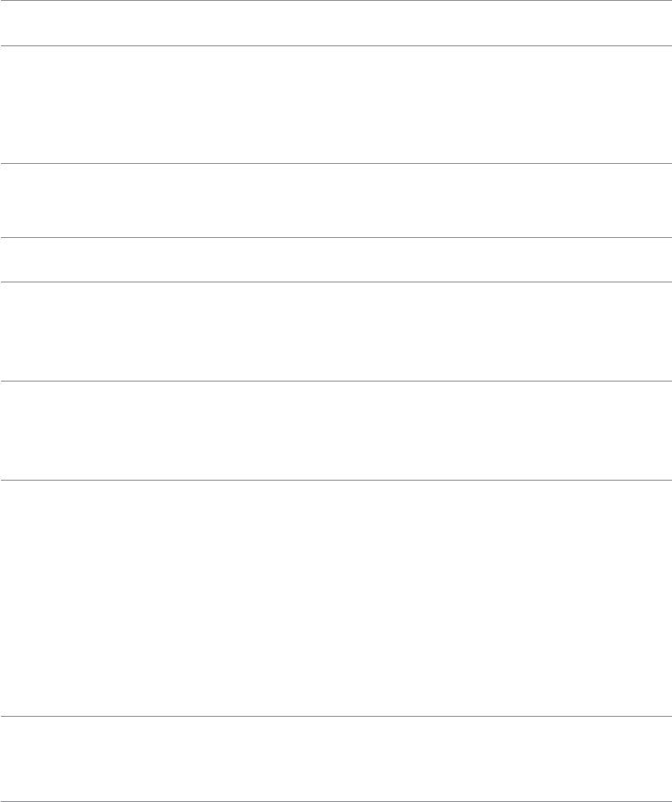
Task: Click the second blank row from the top
Action: (336, 105)
